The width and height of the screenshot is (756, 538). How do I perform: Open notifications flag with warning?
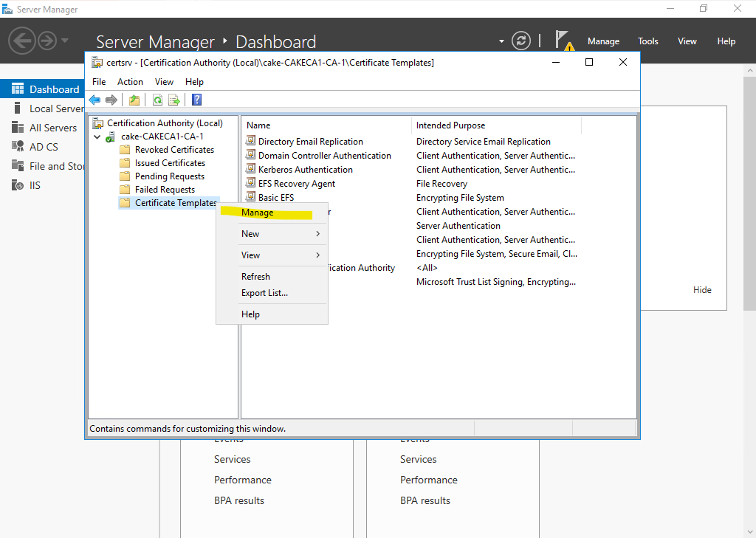563,41
